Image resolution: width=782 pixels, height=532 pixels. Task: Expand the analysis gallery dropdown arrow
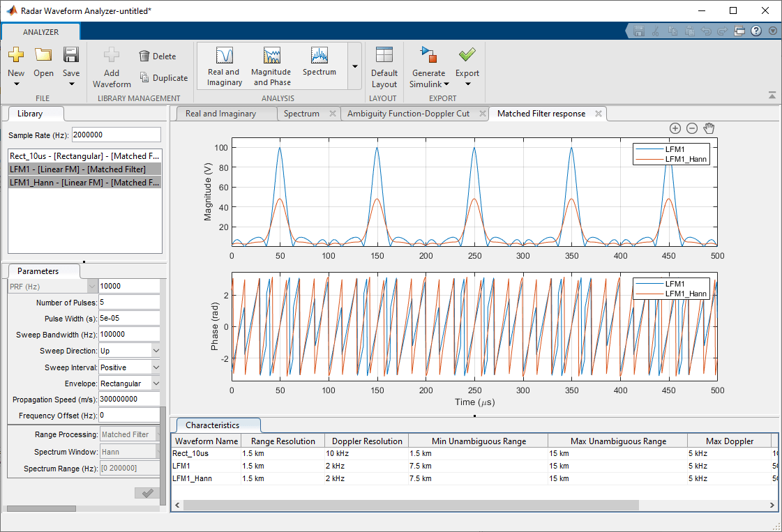pos(354,66)
